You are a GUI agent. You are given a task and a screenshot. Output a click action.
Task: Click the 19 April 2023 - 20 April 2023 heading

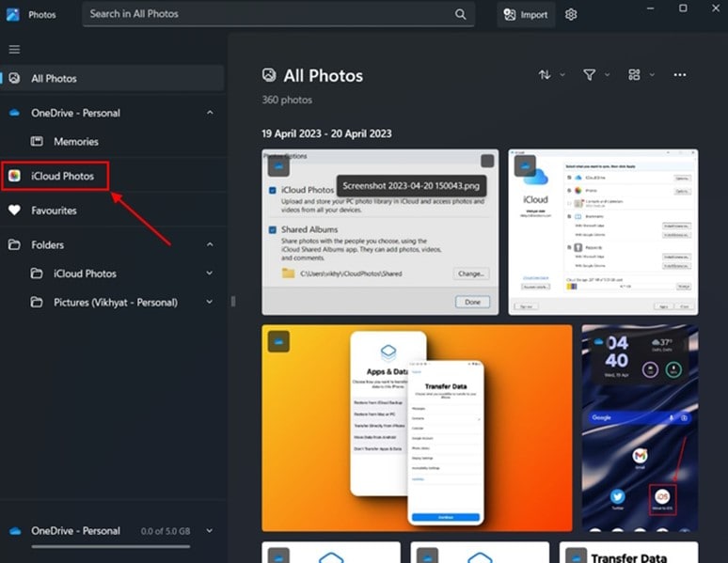(326, 133)
